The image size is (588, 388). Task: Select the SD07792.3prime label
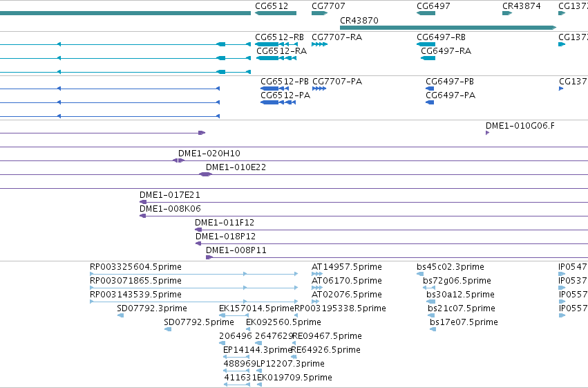152,308
